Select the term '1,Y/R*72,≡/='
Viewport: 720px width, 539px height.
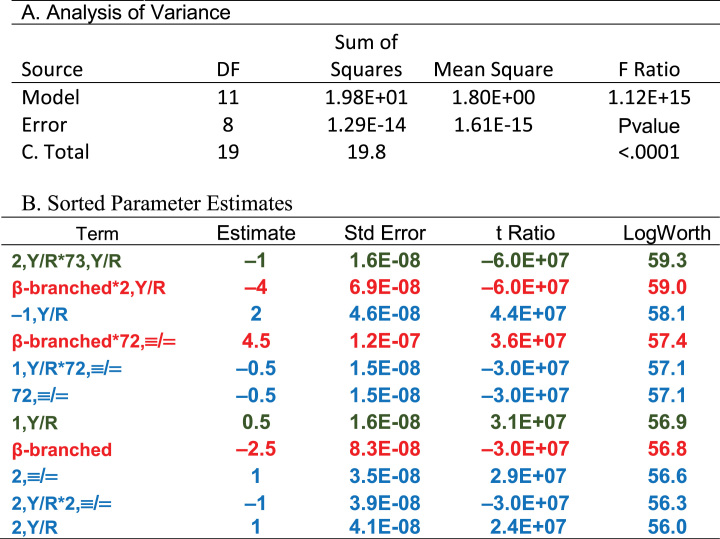point(67,369)
